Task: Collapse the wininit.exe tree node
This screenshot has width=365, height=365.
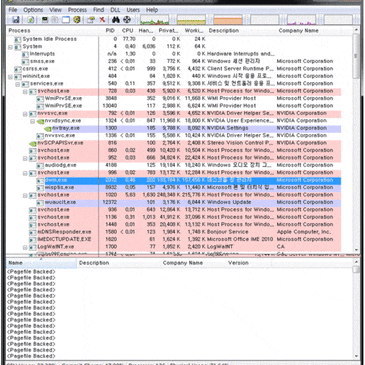Action: 10,77
